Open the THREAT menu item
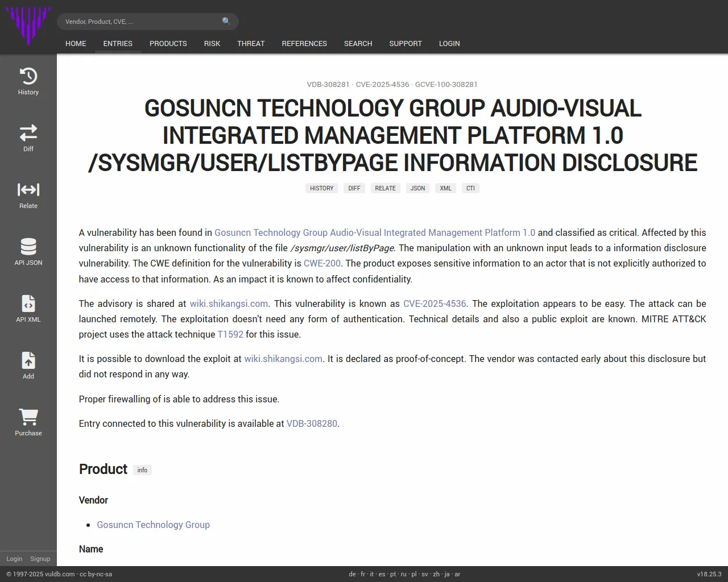Screen dimensions: 728x582 coord(251,44)
